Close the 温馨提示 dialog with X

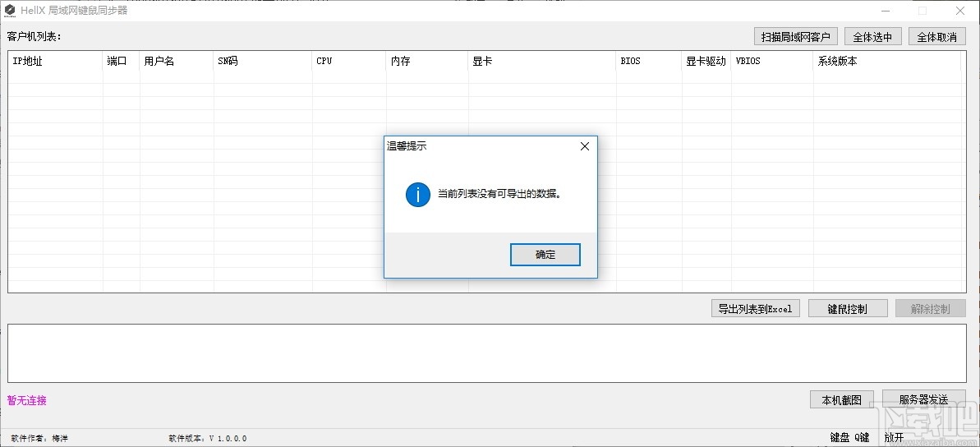(584, 146)
